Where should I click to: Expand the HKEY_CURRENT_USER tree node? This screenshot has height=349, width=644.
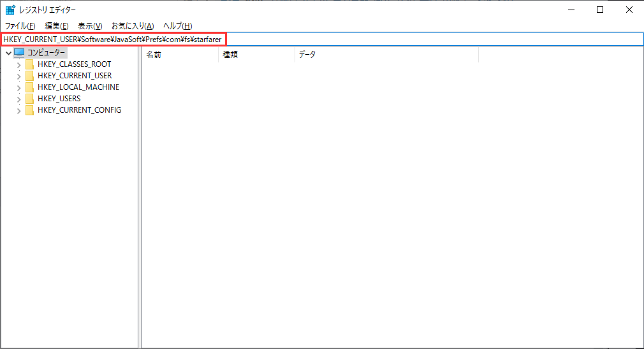(18, 76)
